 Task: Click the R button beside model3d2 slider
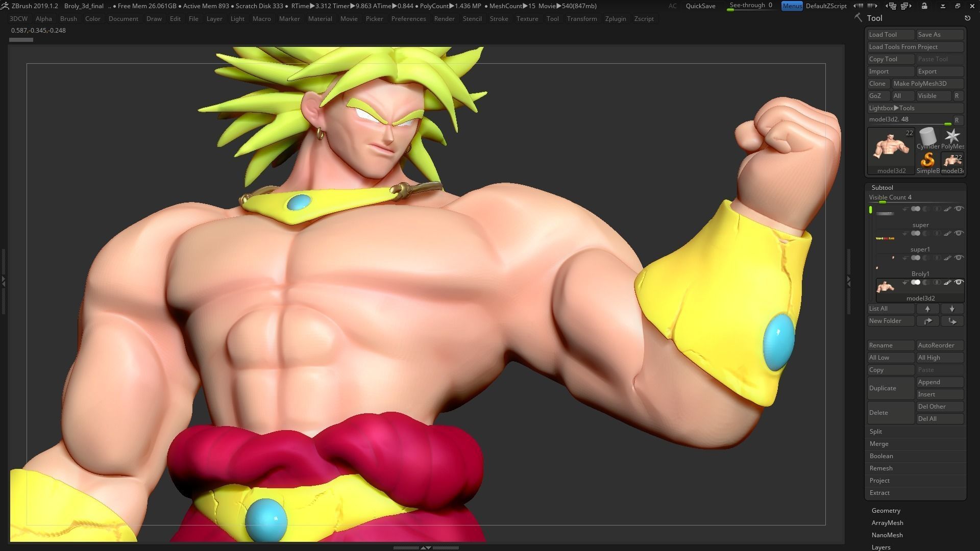click(x=957, y=120)
